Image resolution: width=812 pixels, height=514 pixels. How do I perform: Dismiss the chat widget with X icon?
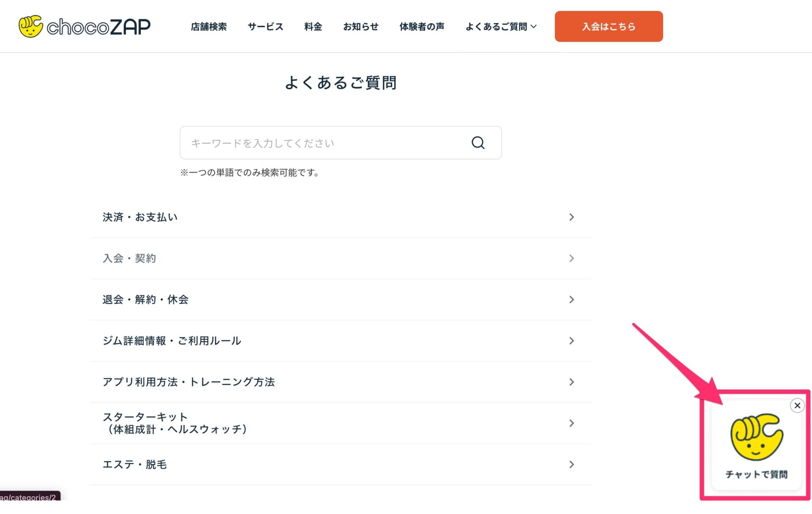point(797,406)
